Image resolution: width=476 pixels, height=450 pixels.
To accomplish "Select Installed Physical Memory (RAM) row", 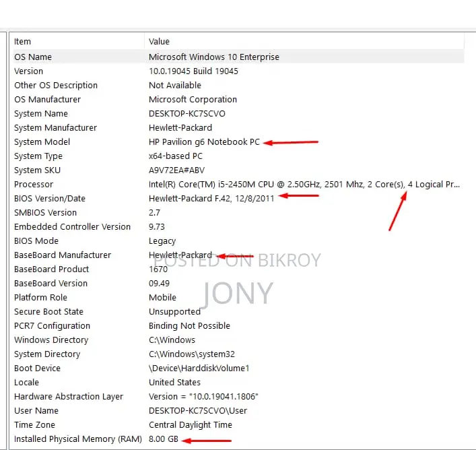I will [x=78, y=439].
